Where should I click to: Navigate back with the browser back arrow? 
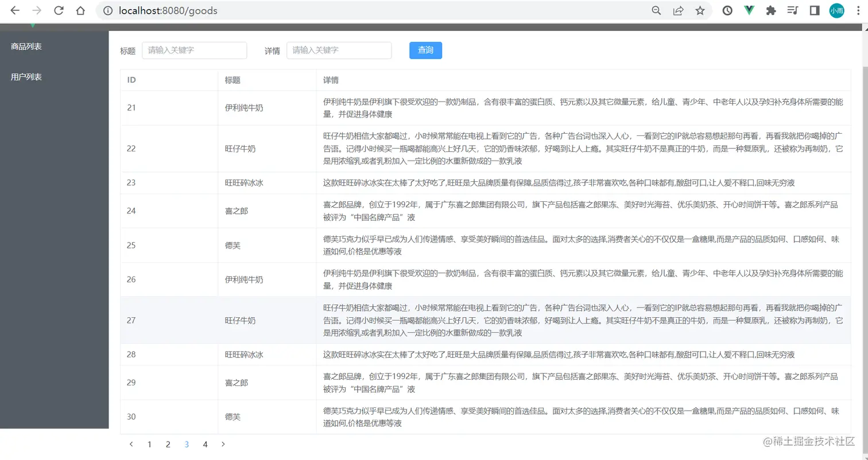pyautogui.click(x=14, y=10)
